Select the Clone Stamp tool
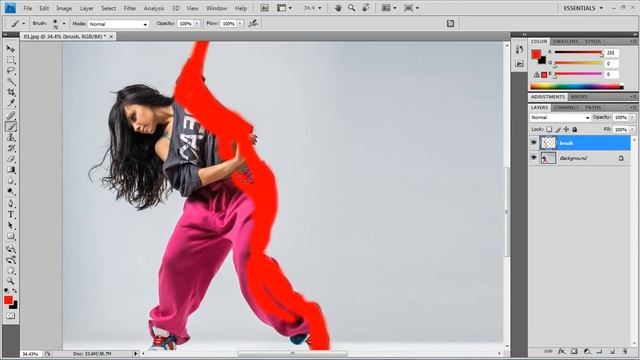This screenshot has width=640, height=360. [x=11, y=138]
